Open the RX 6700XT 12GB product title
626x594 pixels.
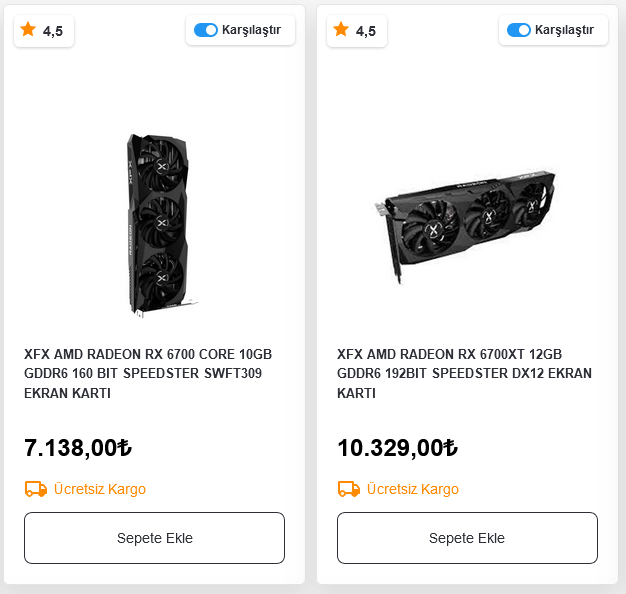464,373
